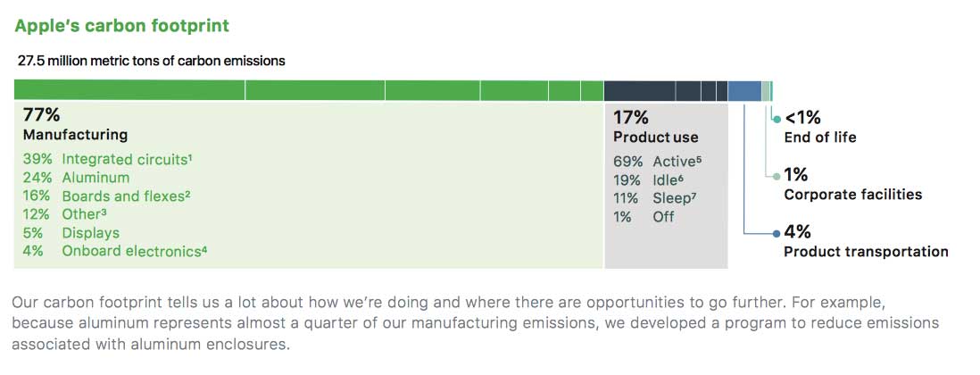Click the 17% Product use label

click(x=655, y=127)
